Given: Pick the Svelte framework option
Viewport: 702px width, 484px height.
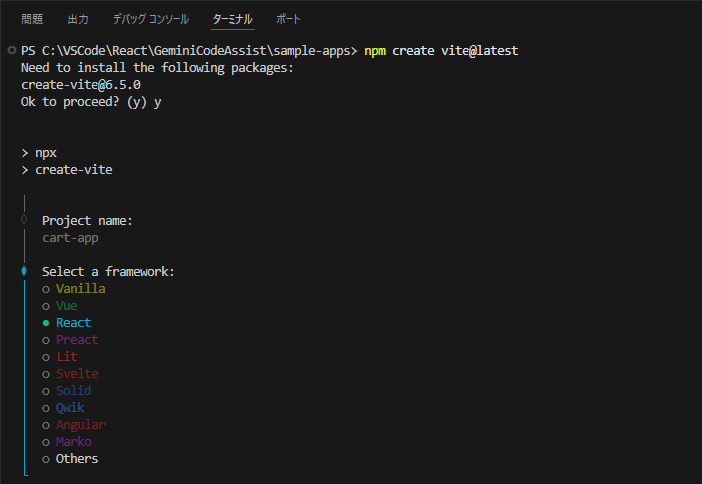Looking at the screenshot, I should pyautogui.click(x=70, y=374).
